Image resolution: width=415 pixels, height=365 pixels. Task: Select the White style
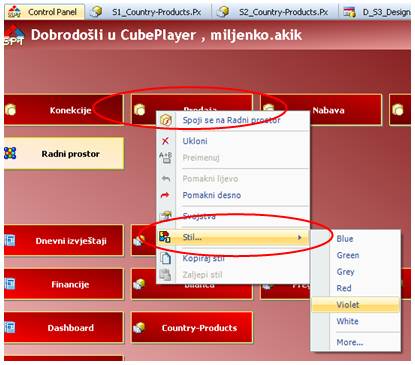tap(356, 321)
